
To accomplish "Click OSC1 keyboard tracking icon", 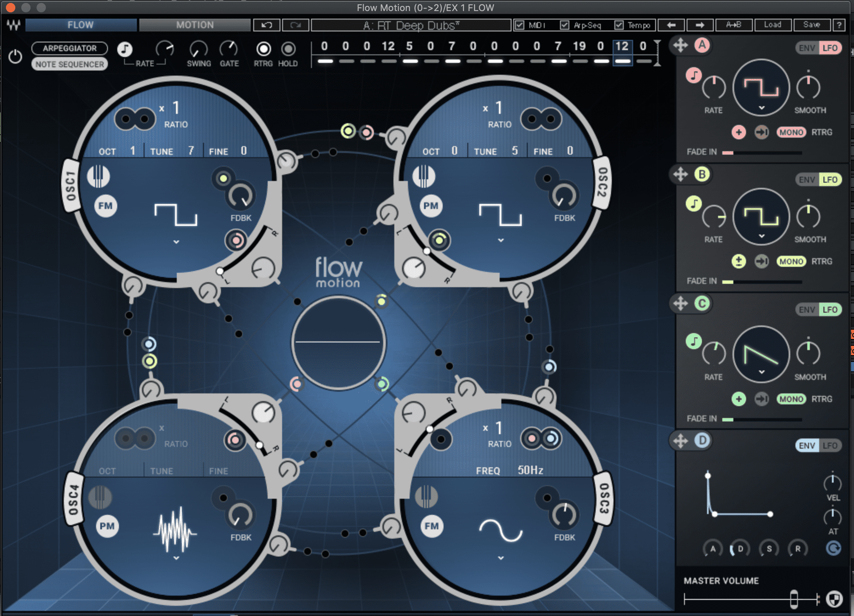I will click(x=98, y=176).
